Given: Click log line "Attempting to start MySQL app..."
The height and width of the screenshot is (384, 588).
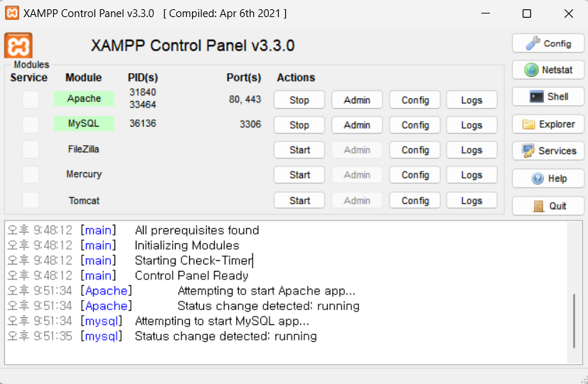Looking at the screenshot, I should click(x=222, y=321).
